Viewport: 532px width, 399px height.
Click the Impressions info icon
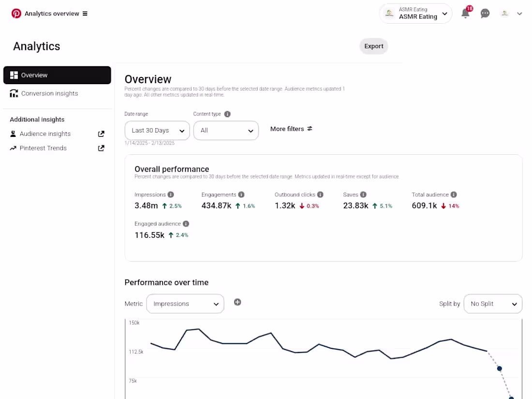[x=170, y=194]
